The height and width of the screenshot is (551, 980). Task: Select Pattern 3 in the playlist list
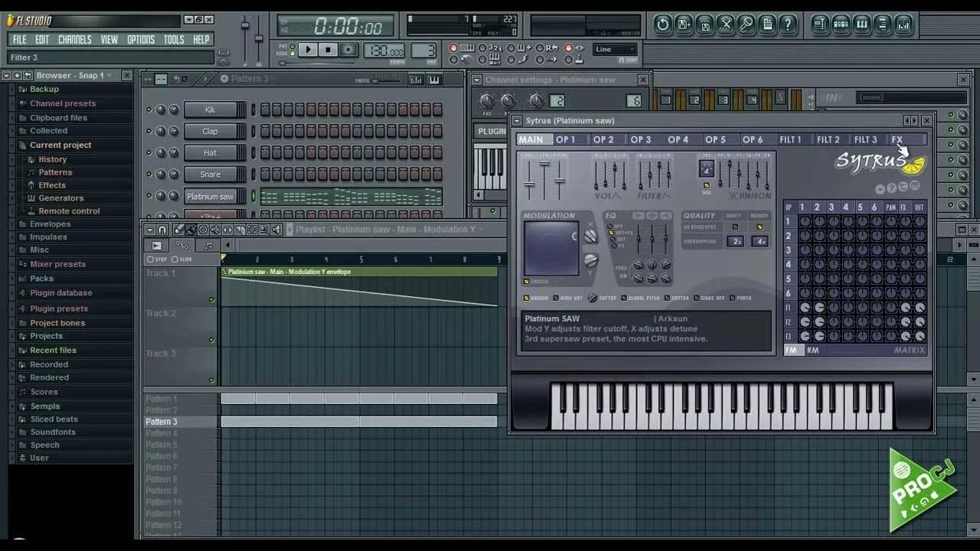click(162, 422)
